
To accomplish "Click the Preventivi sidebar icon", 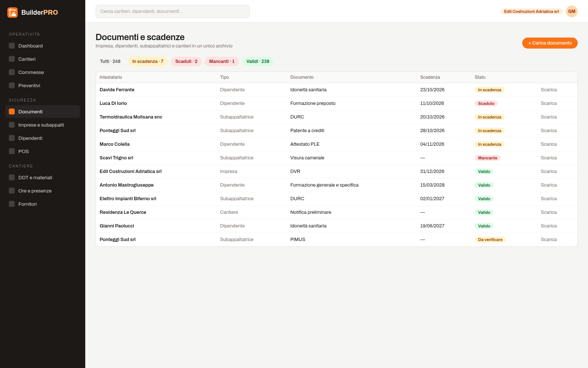I will (12, 85).
